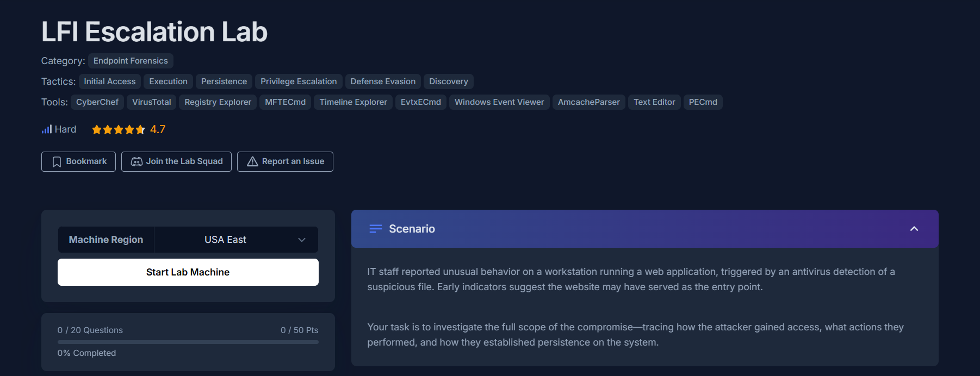The width and height of the screenshot is (980, 376).
Task: Click the 0% Completed label
Action: click(86, 353)
